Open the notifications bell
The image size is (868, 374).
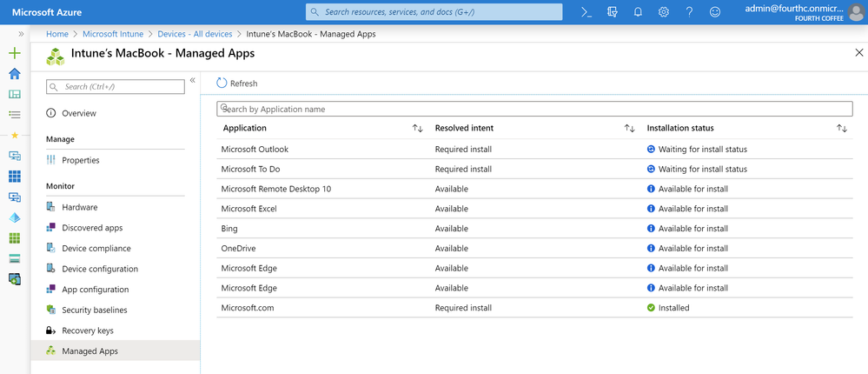638,12
